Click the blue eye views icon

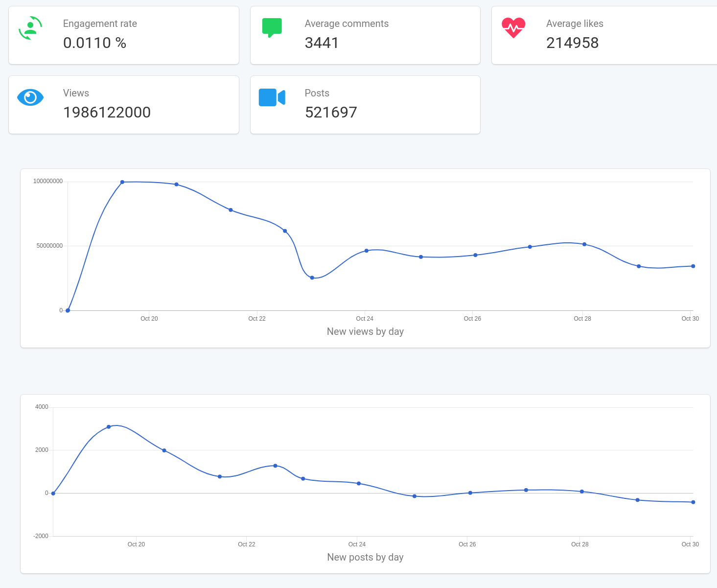click(x=30, y=97)
